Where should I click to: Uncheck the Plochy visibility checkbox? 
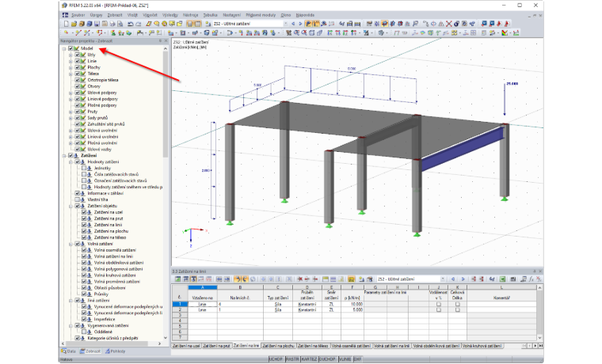(x=77, y=67)
